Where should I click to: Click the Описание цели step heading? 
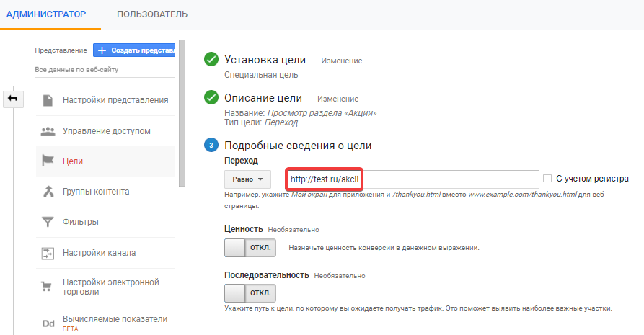(263, 98)
